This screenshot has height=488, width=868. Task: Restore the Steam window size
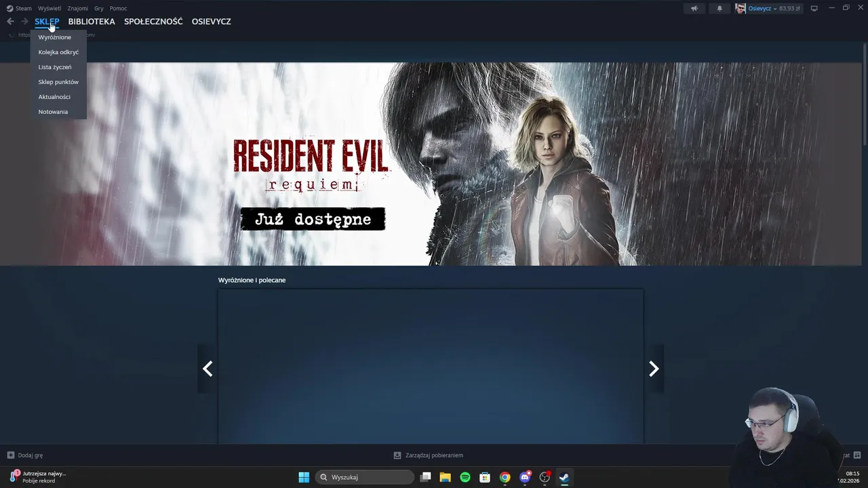(x=846, y=8)
